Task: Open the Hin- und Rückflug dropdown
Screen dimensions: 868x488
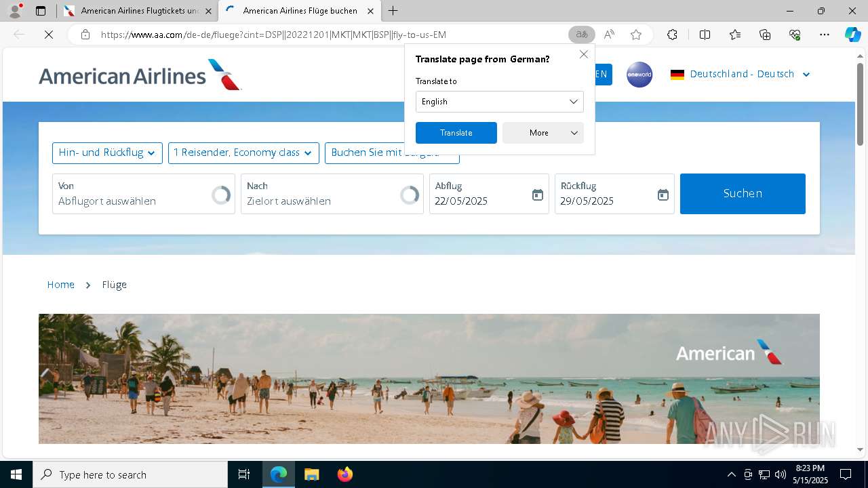Action: click(107, 153)
